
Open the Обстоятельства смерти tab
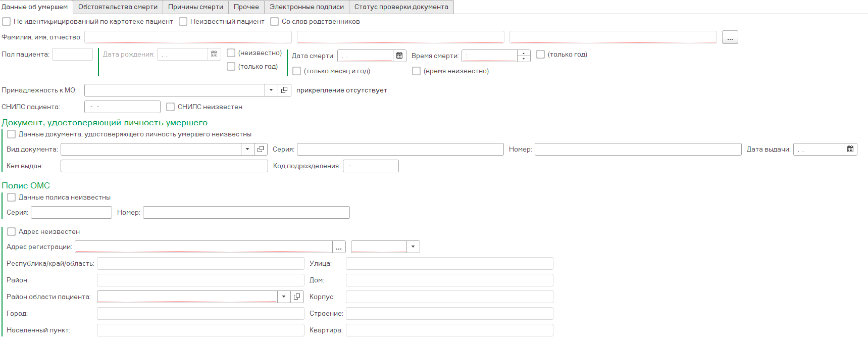click(118, 7)
